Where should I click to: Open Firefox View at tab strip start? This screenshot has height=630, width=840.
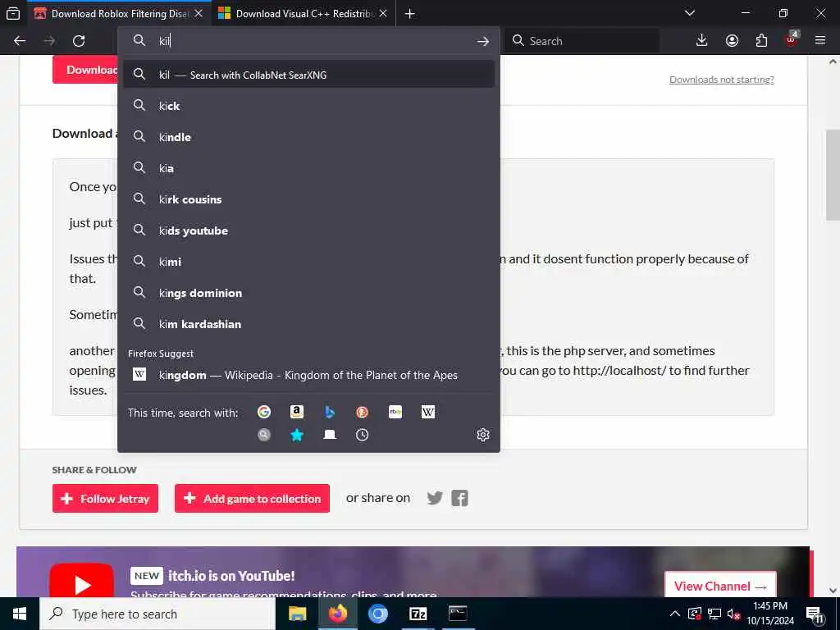[x=13, y=13]
